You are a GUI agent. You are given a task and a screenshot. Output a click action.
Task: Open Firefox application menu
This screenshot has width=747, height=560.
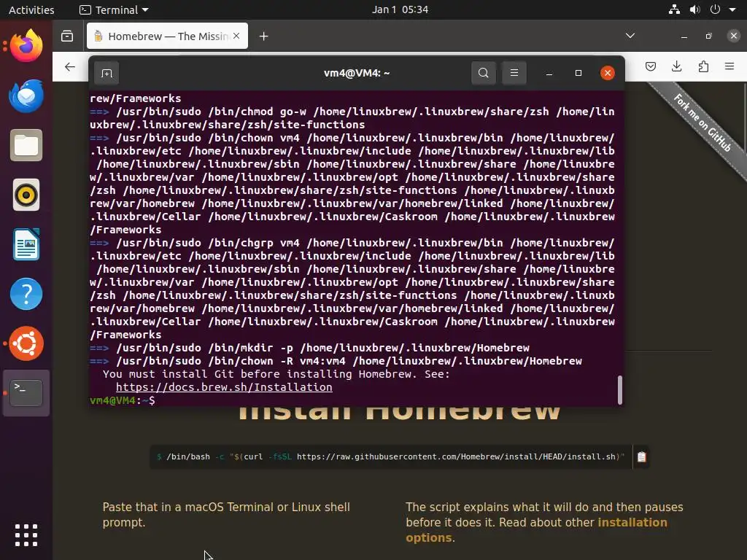click(x=729, y=66)
